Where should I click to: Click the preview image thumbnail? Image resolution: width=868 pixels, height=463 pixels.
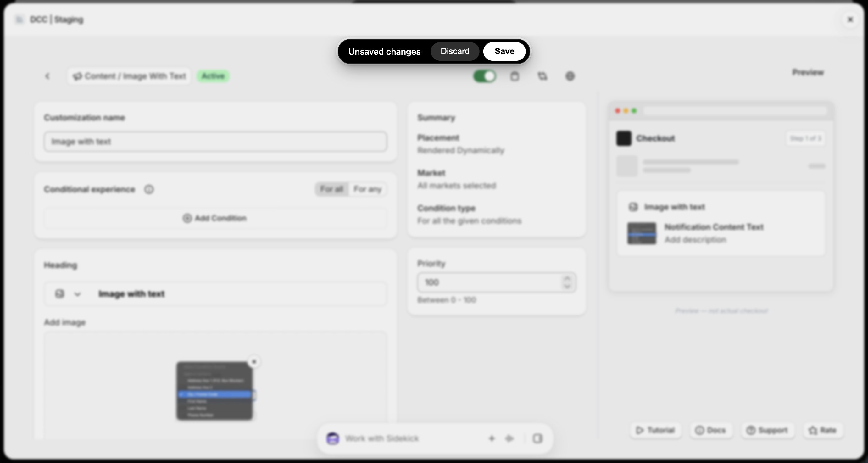point(642,233)
